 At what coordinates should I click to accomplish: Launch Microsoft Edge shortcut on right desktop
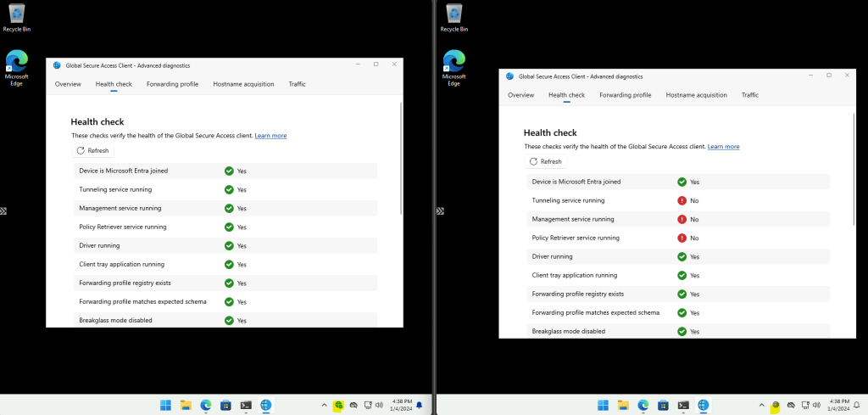click(x=454, y=68)
